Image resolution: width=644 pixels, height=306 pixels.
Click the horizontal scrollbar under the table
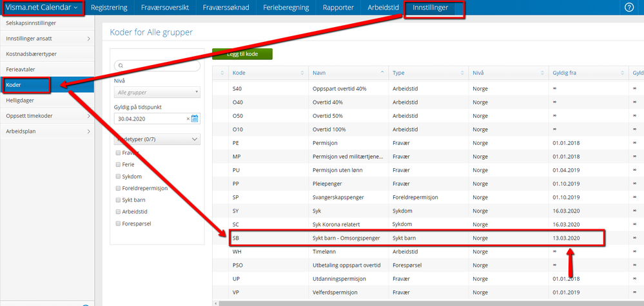(419, 303)
